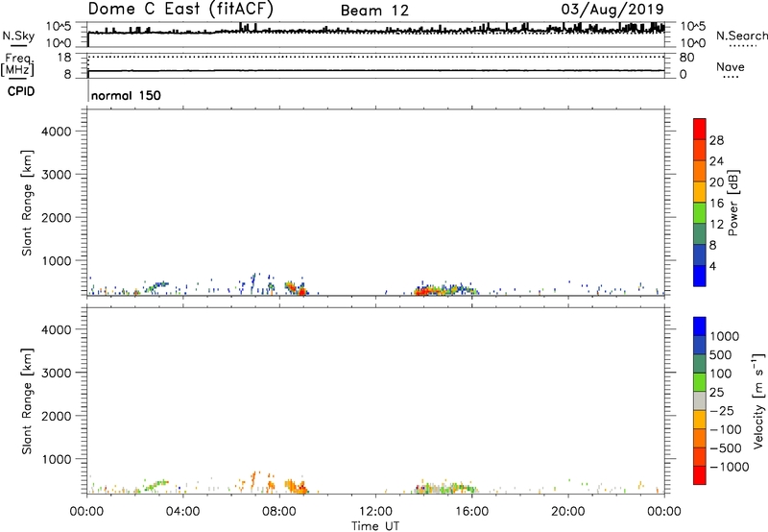
Task: Click the '2000' range tick in the Power panel
Action: pyautogui.click(x=57, y=217)
